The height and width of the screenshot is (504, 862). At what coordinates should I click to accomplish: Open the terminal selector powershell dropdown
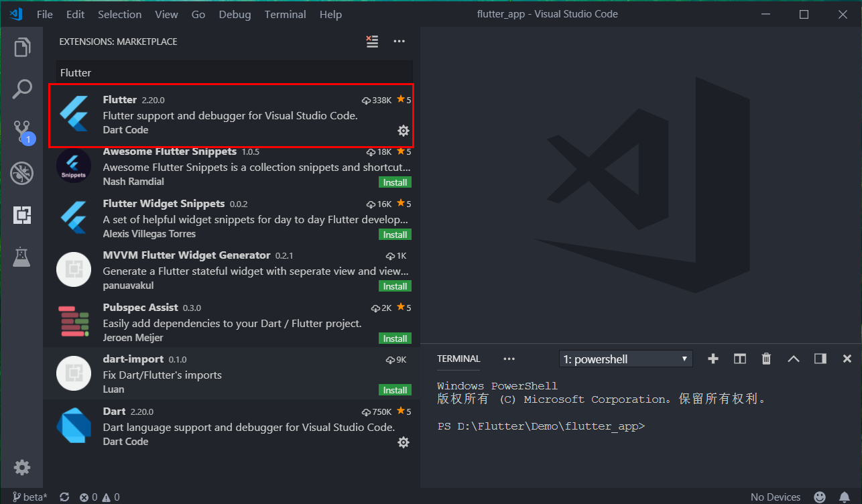(625, 359)
